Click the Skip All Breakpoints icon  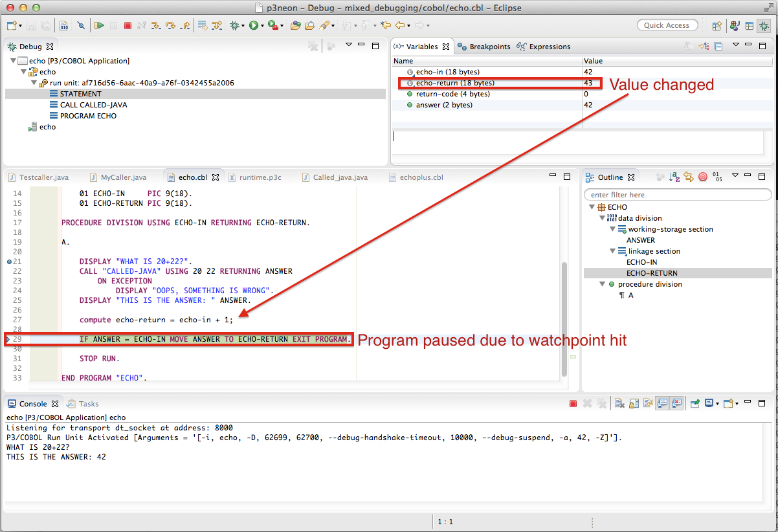pos(81,26)
